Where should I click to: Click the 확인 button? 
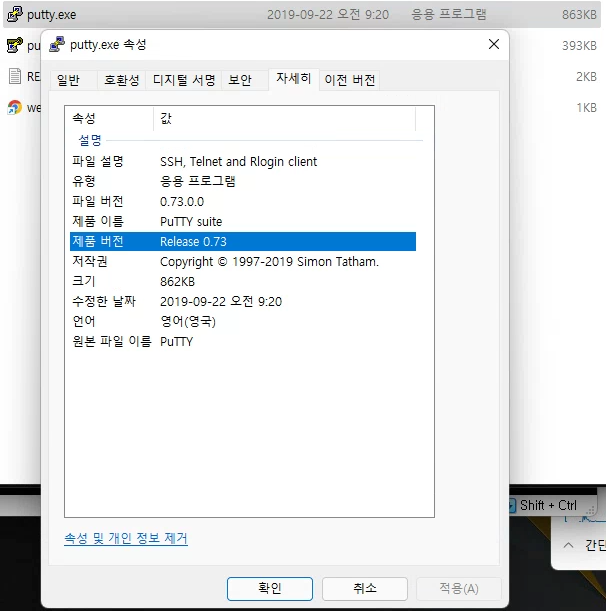click(x=270, y=588)
